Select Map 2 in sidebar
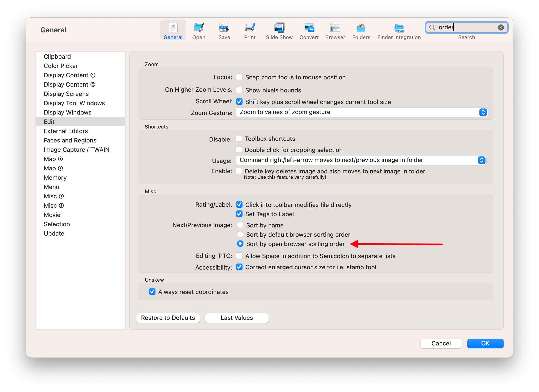The image size is (539, 392). pyautogui.click(x=80, y=168)
